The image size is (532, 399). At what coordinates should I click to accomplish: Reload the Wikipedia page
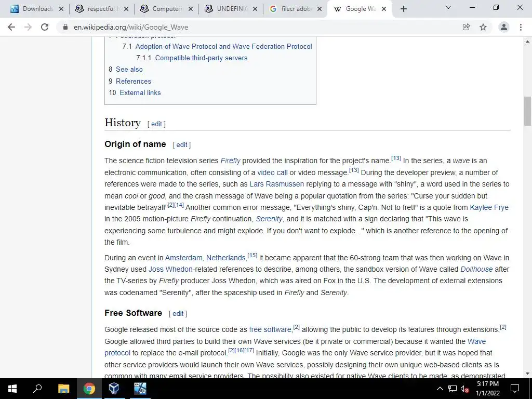(x=45, y=27)
